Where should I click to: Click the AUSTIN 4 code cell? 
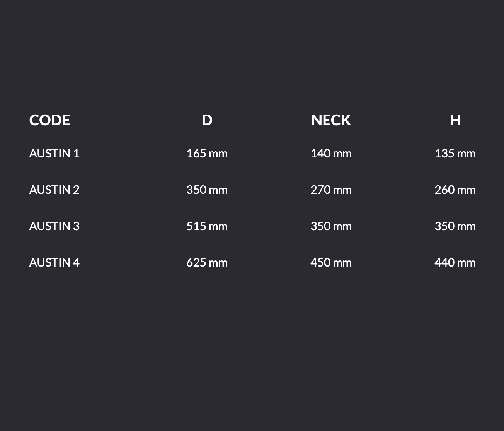pos(54,263)
